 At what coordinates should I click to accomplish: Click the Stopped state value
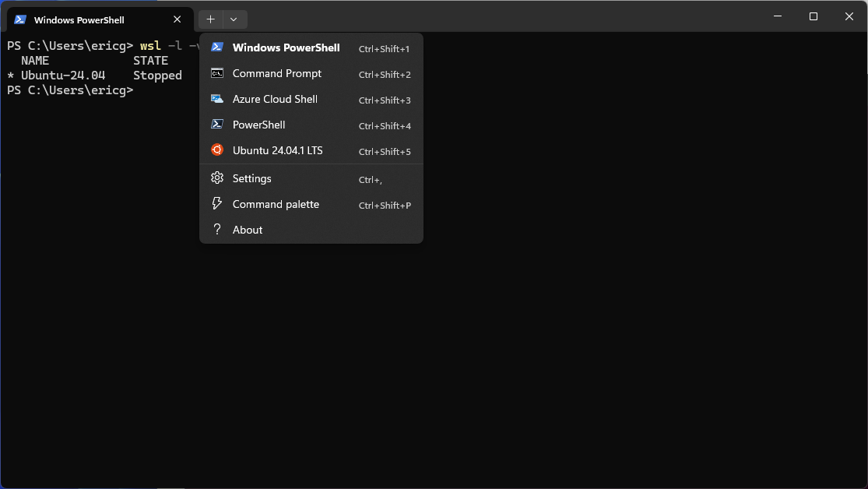157,76
